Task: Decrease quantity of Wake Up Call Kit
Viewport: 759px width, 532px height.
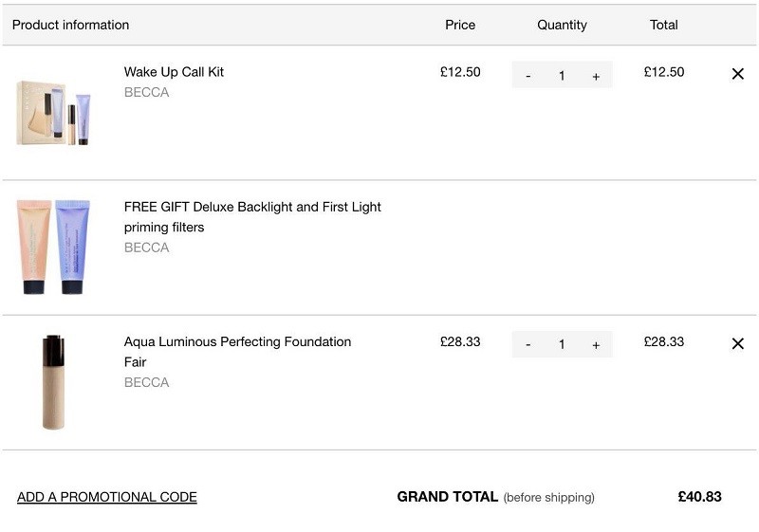Action: [x=528, y=76]
